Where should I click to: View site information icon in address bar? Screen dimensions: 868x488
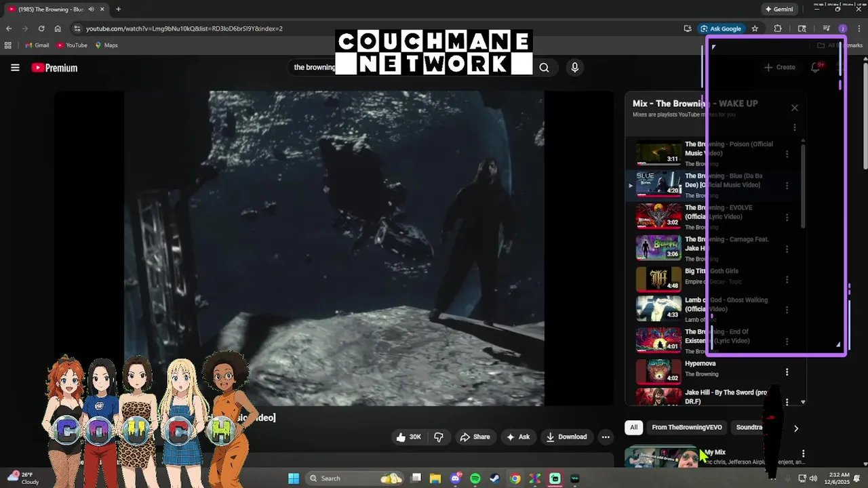pos(77,28)
